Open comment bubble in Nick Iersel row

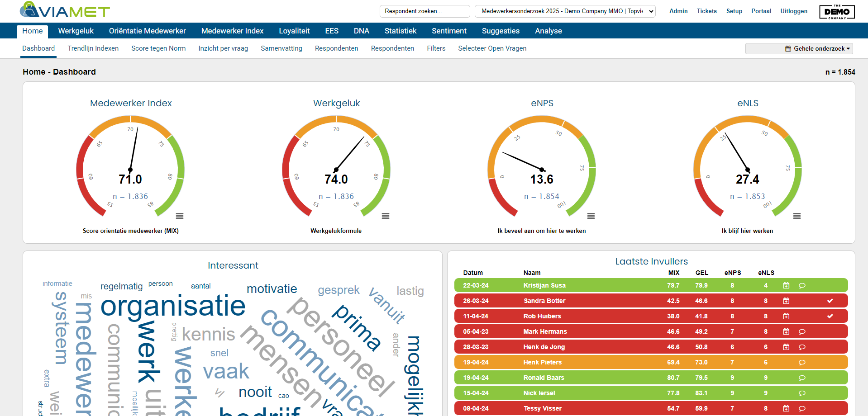(802, 393)
